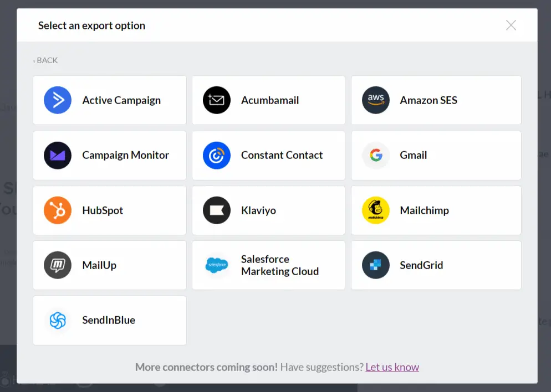Select the HubSpot sprocket icon

(x=58, y=210)
